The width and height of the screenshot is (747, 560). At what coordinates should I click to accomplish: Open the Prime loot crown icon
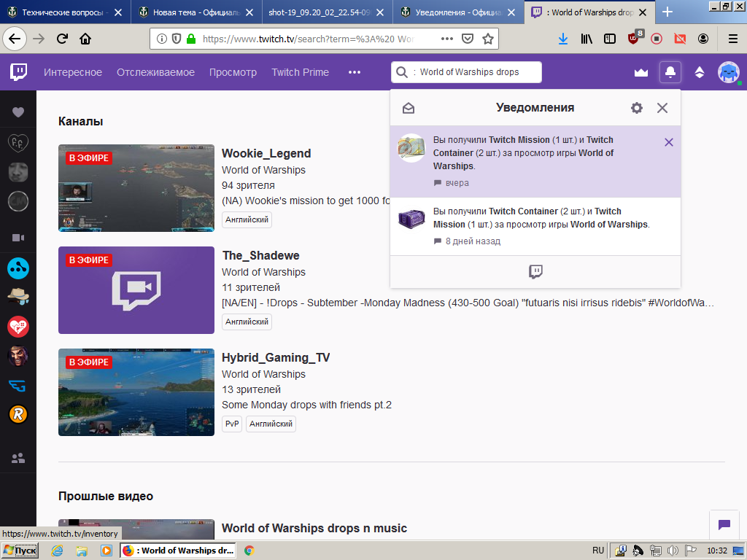(641, 72)
